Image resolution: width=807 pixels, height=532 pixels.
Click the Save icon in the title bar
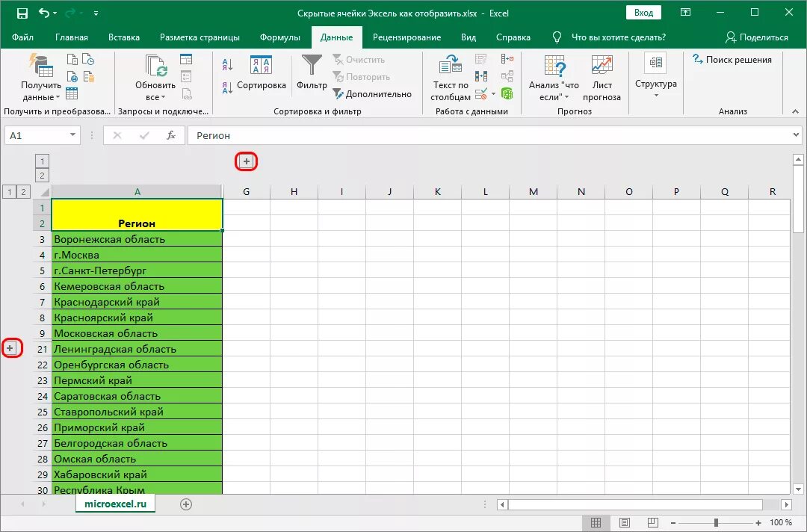22,13
